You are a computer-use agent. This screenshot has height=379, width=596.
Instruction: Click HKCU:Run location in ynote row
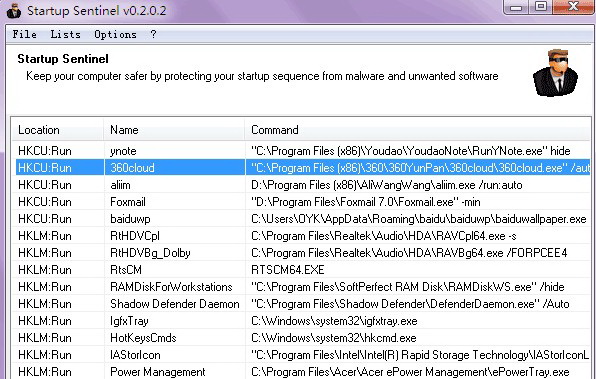coord(45,151)
